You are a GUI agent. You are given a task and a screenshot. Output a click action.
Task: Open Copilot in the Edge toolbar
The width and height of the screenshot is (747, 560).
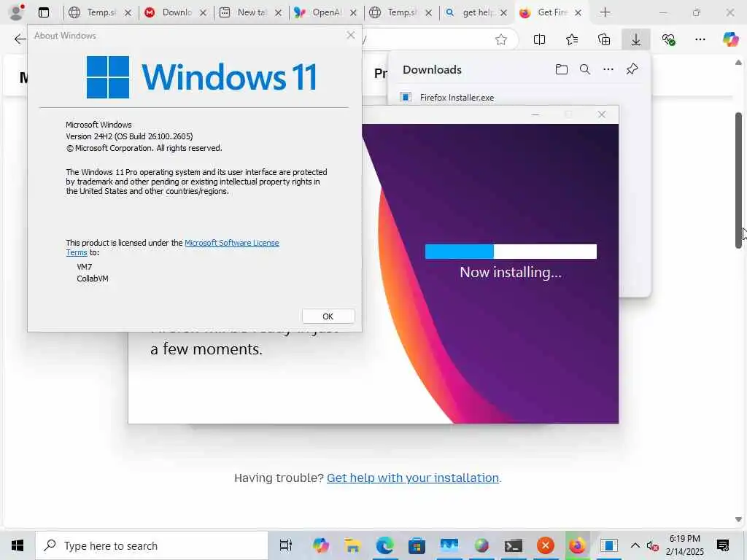(730, 39)
